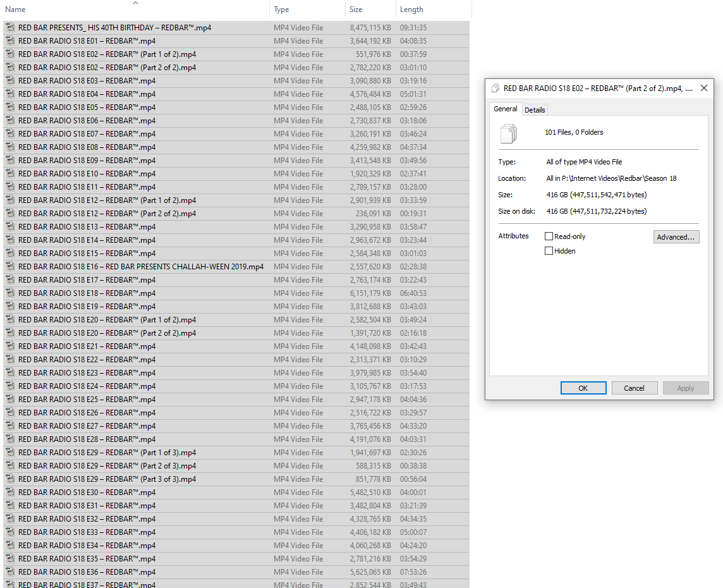Click the file icon of S18 E17
Screen dimensions: 723x588
10,280
